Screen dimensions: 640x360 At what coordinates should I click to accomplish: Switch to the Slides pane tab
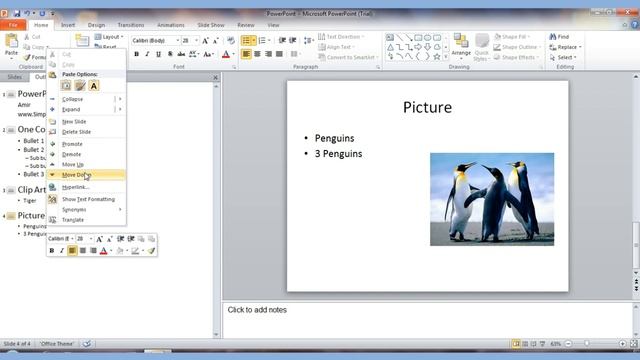click(14, 77)
